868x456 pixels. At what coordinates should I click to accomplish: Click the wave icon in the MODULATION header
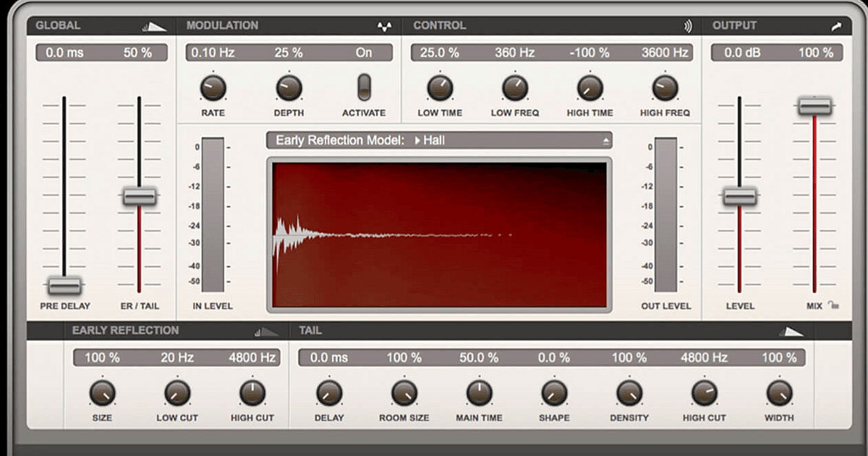384,25
